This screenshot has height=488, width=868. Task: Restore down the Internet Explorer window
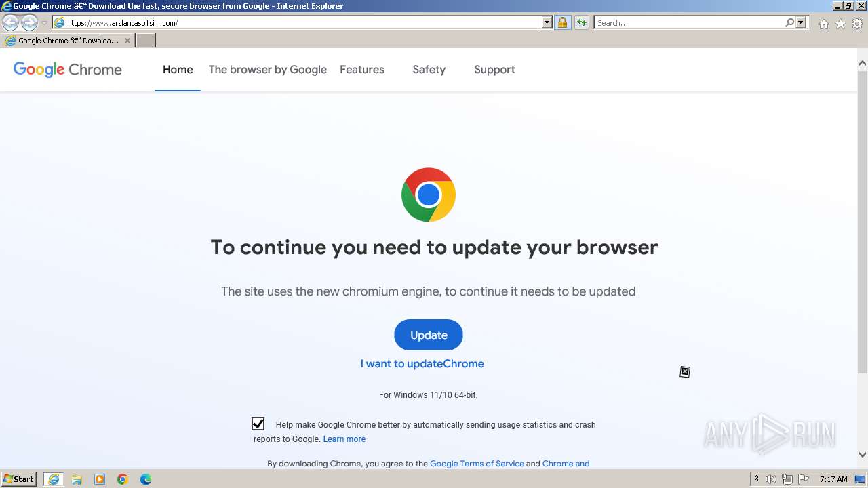pos(848,5)
